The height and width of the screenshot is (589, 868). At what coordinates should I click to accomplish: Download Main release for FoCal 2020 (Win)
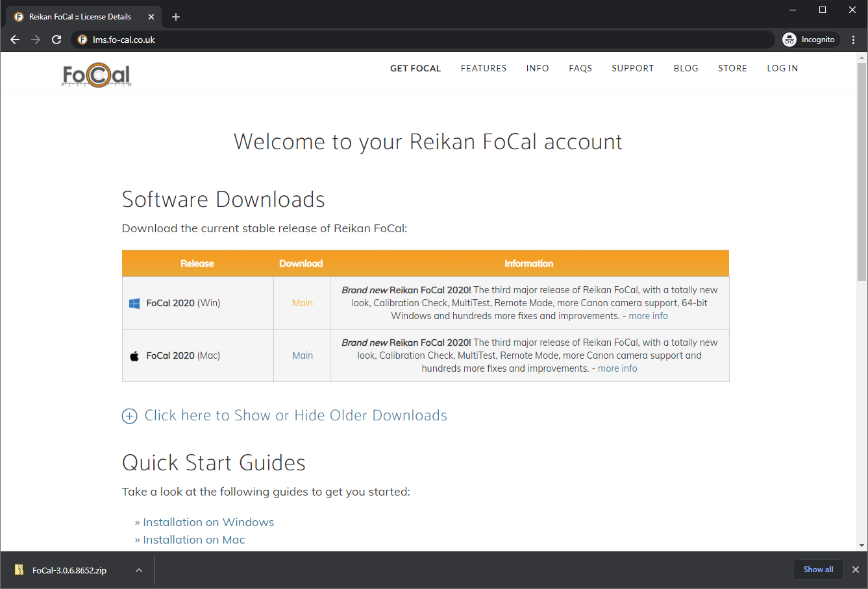click(x=303, y=303)
